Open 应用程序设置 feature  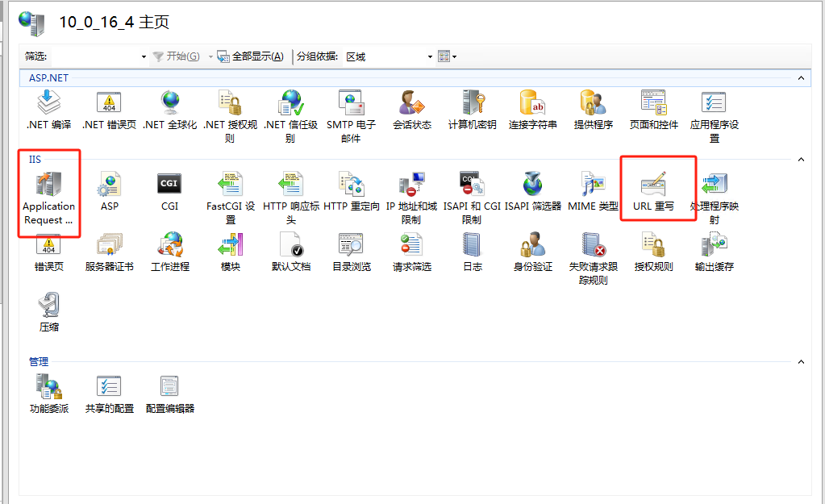pos(714,116)
